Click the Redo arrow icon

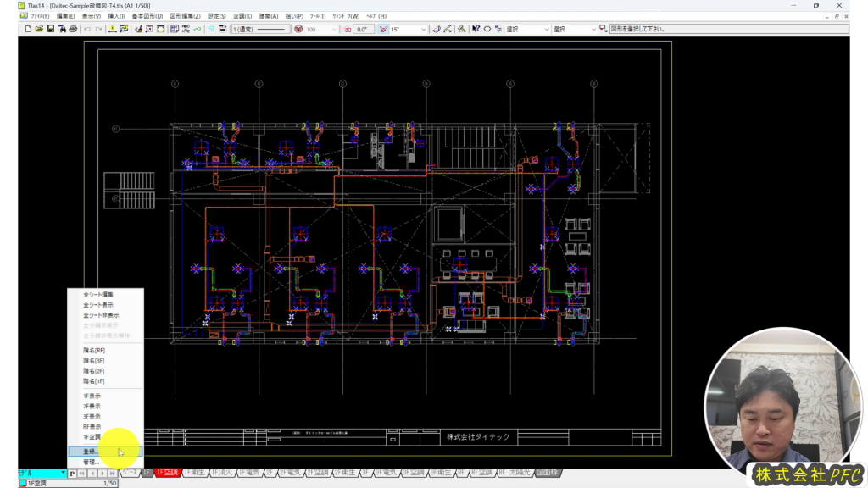point(99,29)
